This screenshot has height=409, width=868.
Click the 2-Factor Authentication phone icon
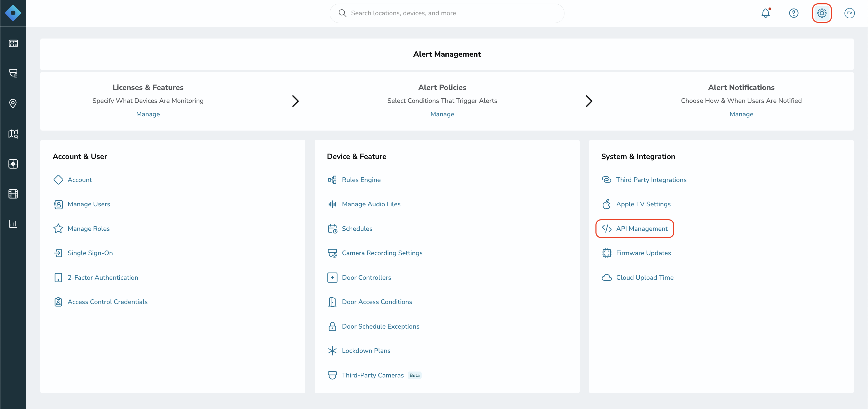[58, 277]
